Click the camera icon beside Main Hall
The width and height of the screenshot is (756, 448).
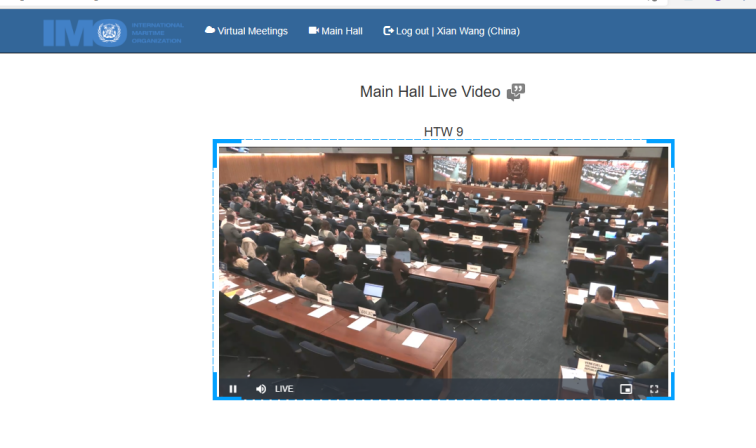tap(313, 31)
